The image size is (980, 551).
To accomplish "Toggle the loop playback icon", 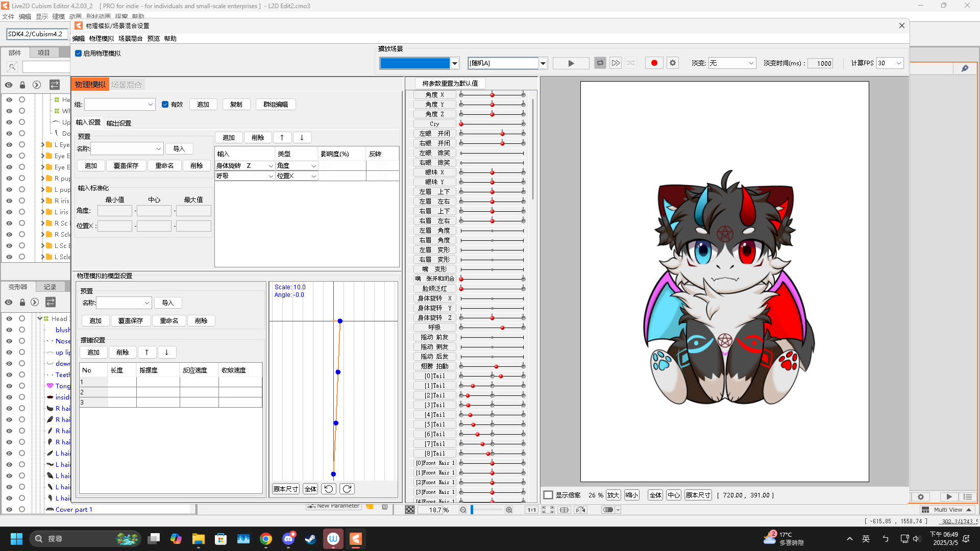I will tap(600, 63).
